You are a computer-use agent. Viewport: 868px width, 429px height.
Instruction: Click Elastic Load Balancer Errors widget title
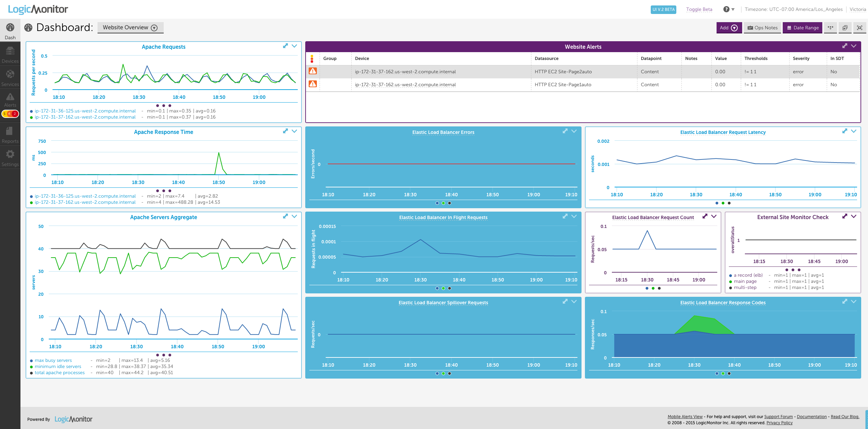(443, 132)
